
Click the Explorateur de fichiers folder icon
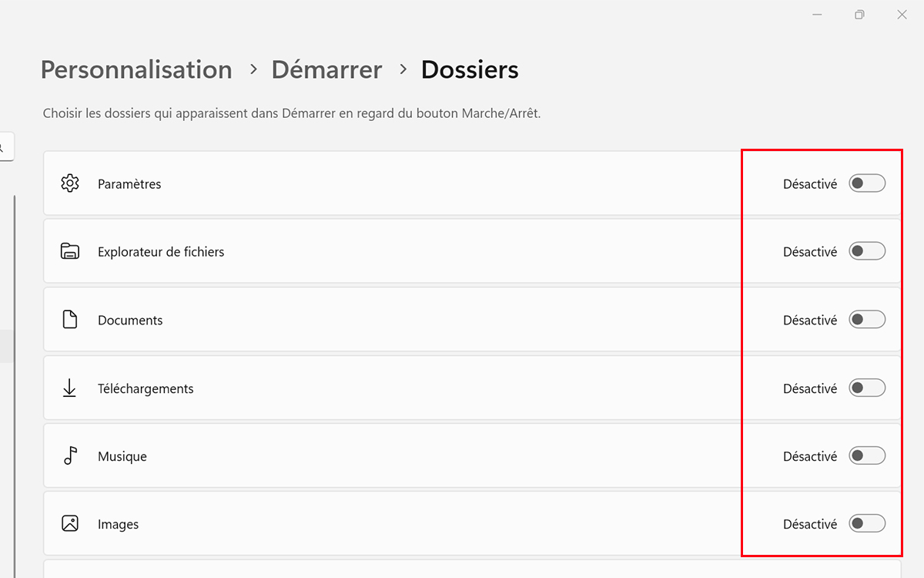pos(70,251)
